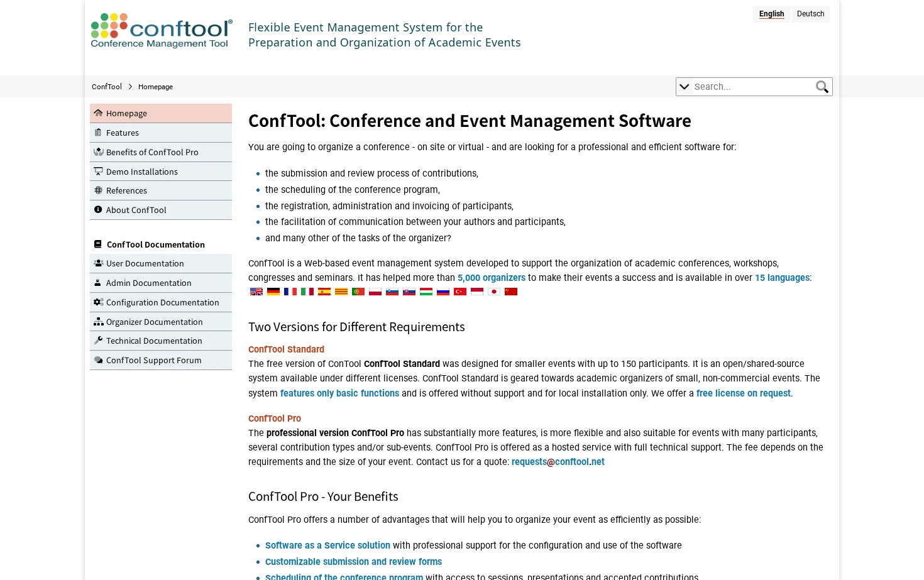Open Technical Documentation
The image size is (924, 580).
161,341
